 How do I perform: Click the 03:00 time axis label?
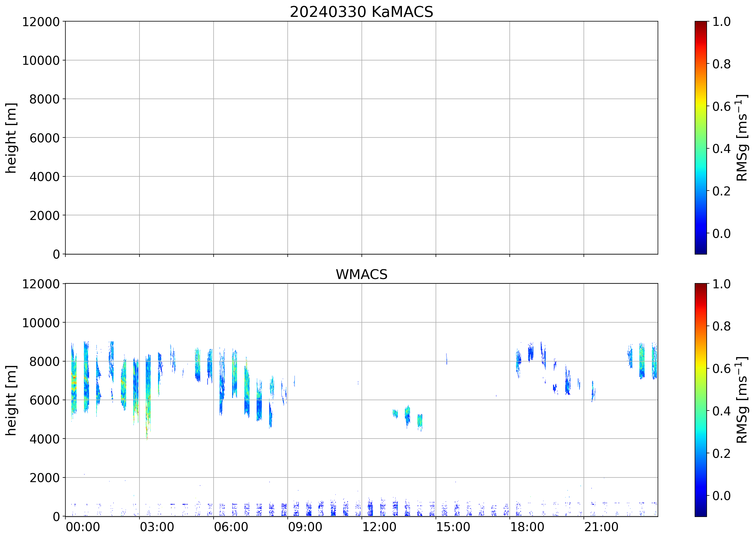tap(157, 527)
